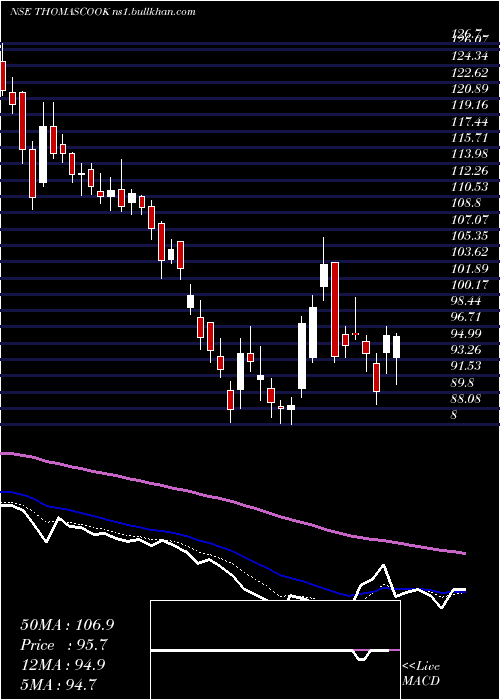500x700 pixels.
Task: Click the 5MA : 94.7 readout
Action: click(x=59, y=684)
